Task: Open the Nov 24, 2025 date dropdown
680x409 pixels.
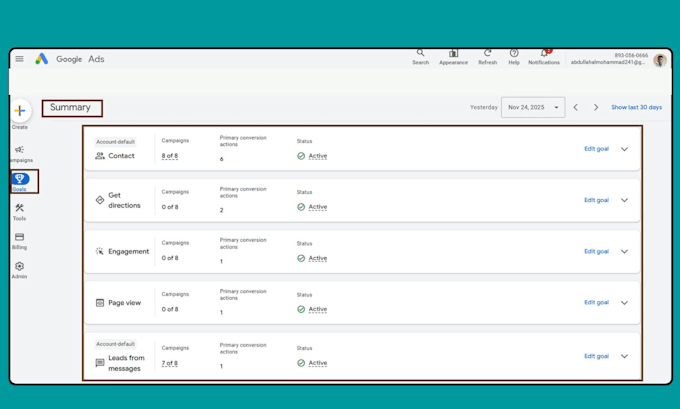Action: point(533,107)
